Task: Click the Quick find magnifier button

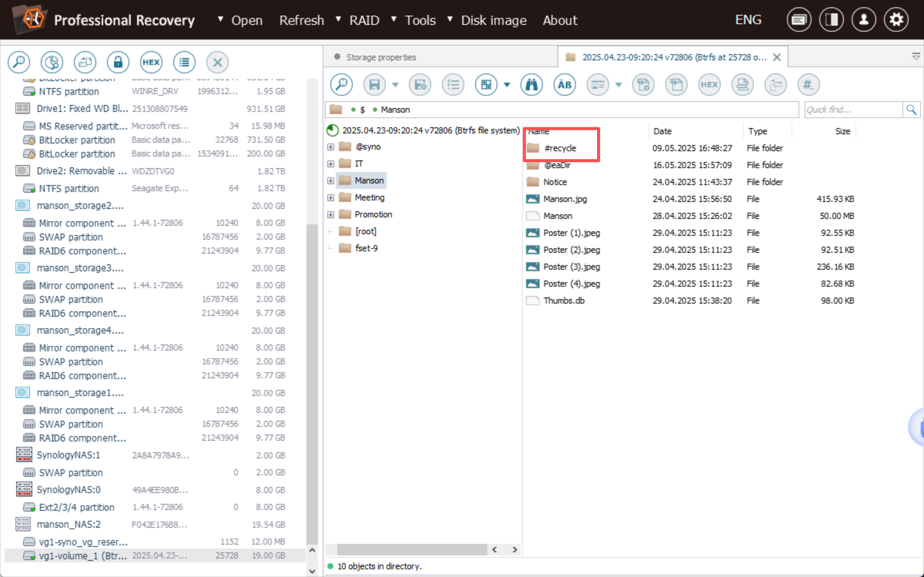Action: [x=912, y=109]
